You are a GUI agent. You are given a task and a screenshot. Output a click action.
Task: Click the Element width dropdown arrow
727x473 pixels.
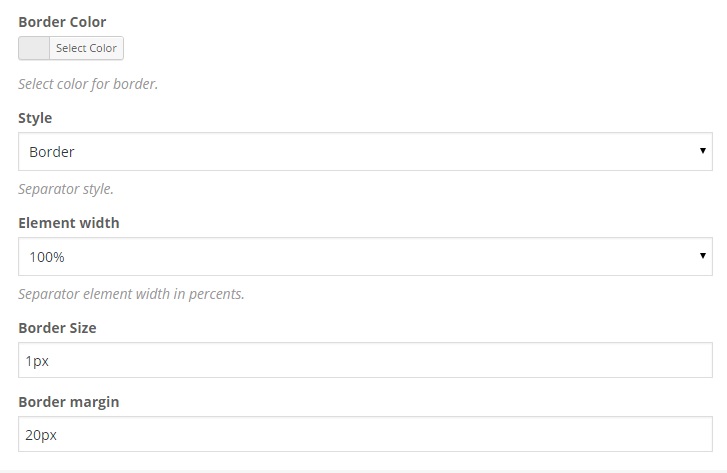coord(703,257)
